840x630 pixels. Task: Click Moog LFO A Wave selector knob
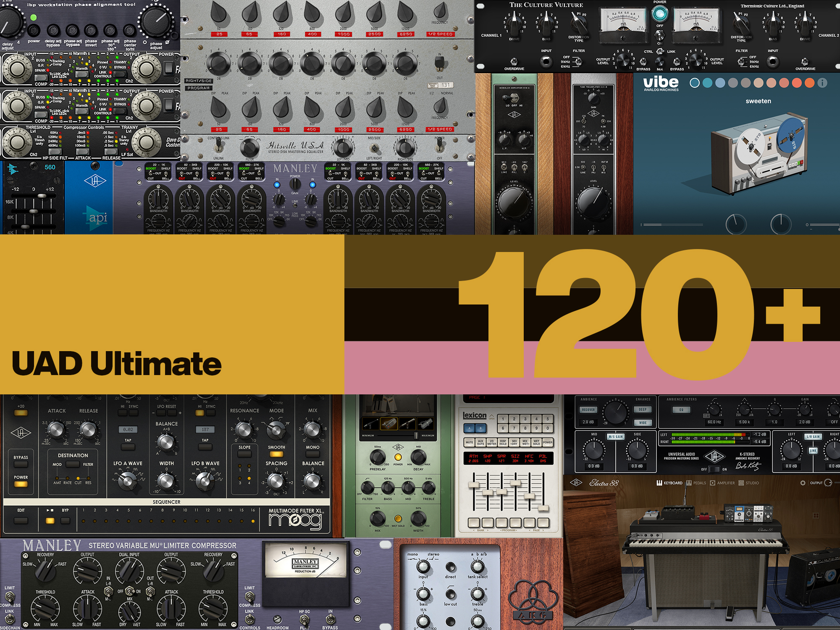[x=127, y=481]
